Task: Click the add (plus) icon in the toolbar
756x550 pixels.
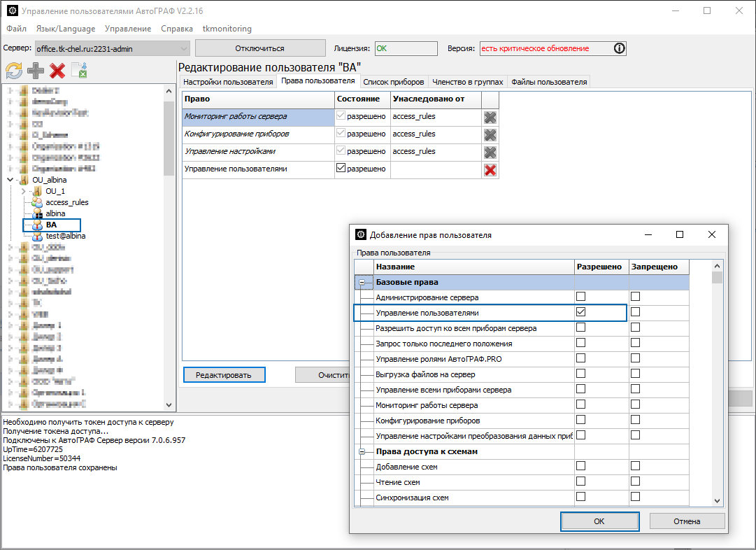Action: 36,71
